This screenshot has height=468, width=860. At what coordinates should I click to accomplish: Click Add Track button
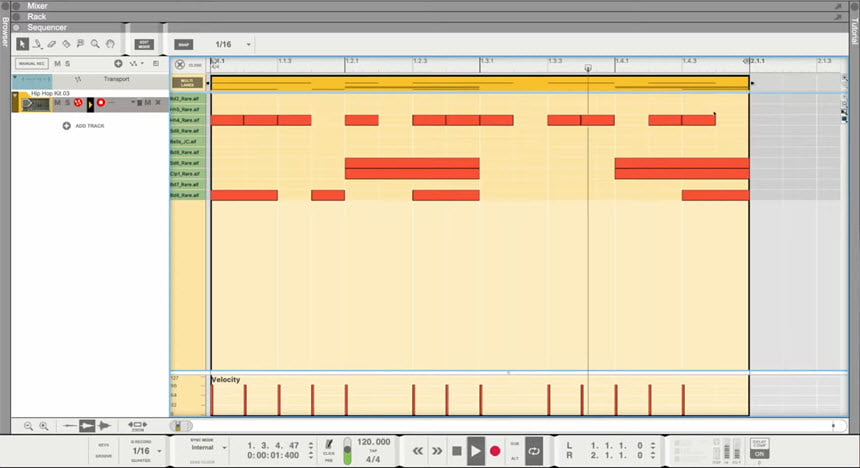coord(83,126)
